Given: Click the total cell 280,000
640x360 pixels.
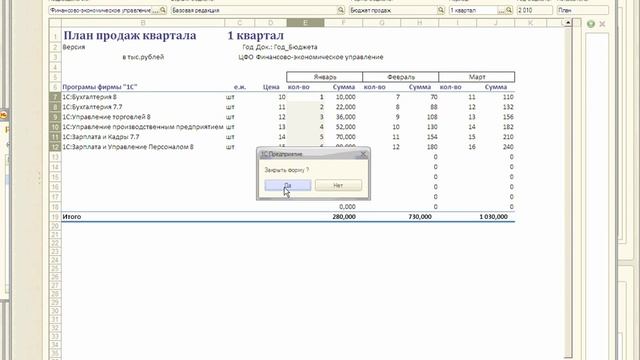Looking at the screenshot, I should tap(344, 217).
